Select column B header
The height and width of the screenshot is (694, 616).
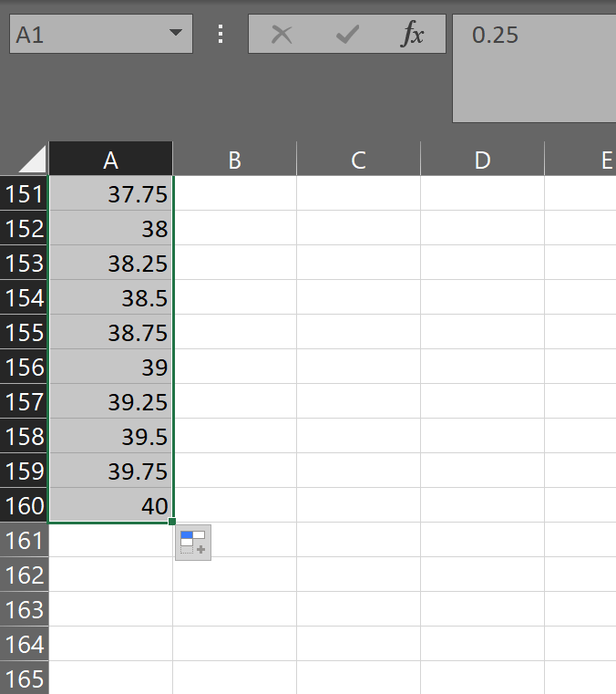[234, 160]
